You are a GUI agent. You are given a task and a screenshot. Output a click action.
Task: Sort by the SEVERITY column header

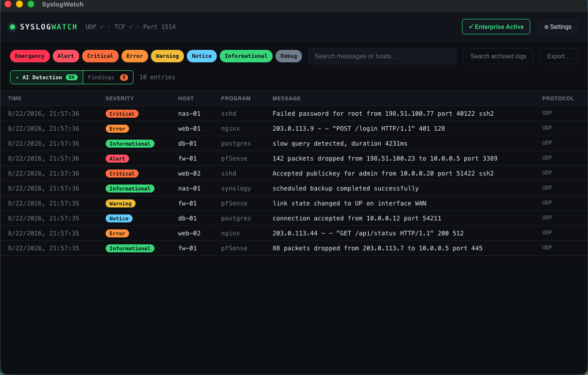[x=120, y=98]
